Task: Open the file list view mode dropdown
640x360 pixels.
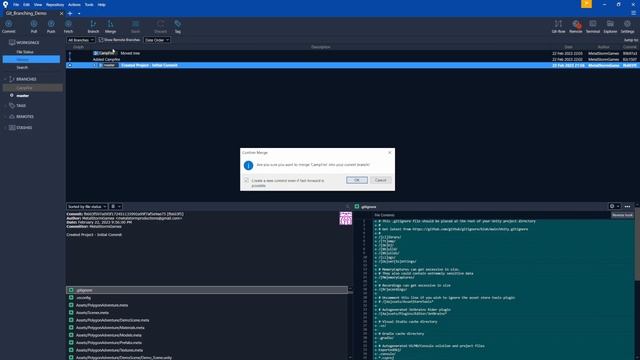Action: (116, 207)
